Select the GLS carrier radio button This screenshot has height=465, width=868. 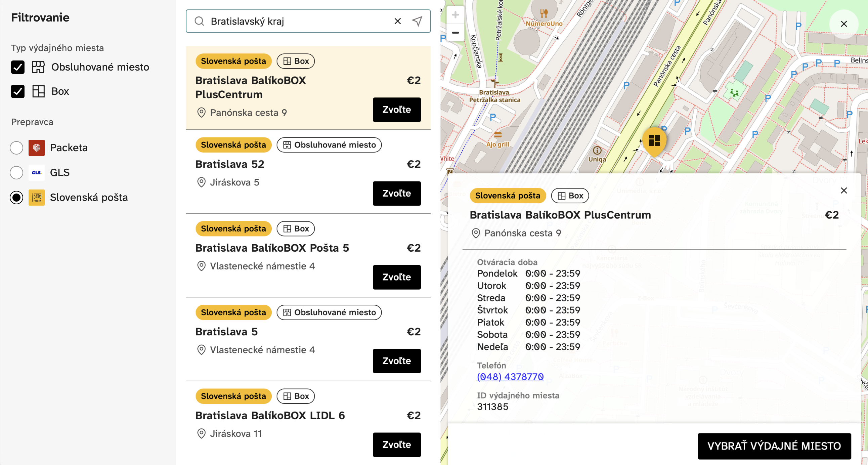16,172
